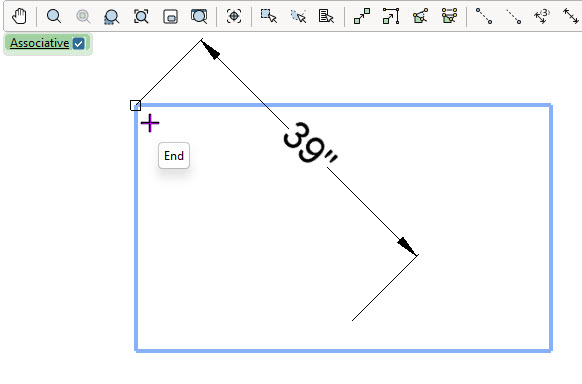Pick the rectangle select arrow tool

pos(269,16)
